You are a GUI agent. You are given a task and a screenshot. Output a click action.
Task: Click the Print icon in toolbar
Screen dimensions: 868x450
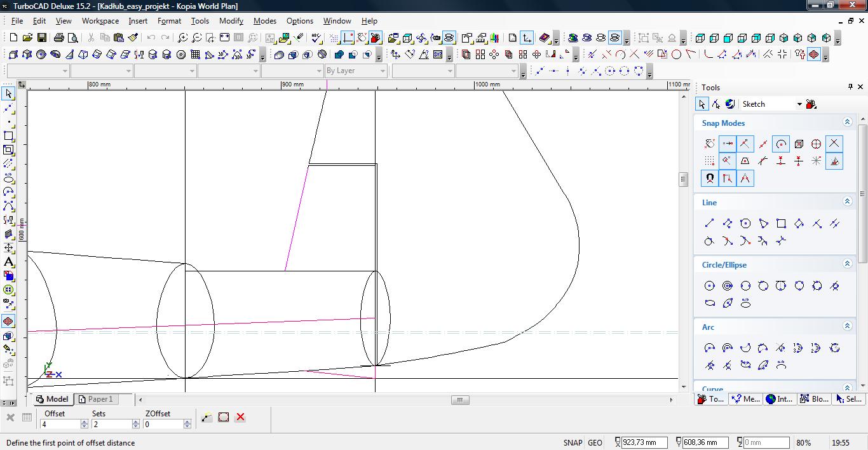point(59,38)
